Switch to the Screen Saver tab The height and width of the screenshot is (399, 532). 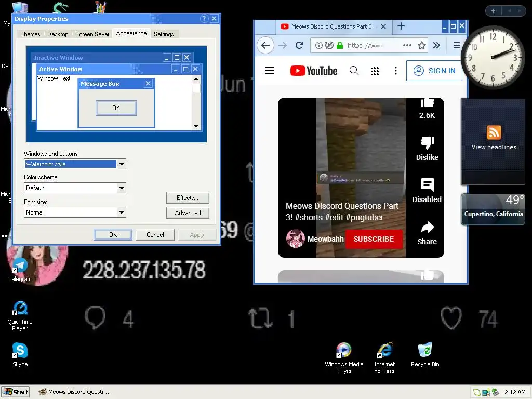(x=92, y=34)
